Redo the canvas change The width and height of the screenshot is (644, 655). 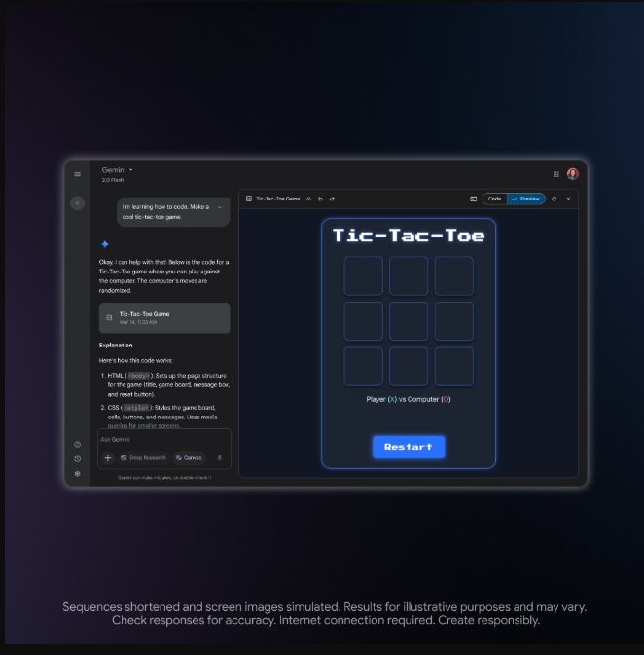pos(332,199)
